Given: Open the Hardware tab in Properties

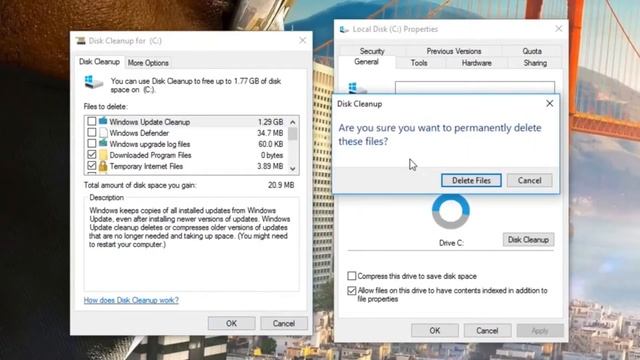Looking at the screenshot, I should (476, 63).
